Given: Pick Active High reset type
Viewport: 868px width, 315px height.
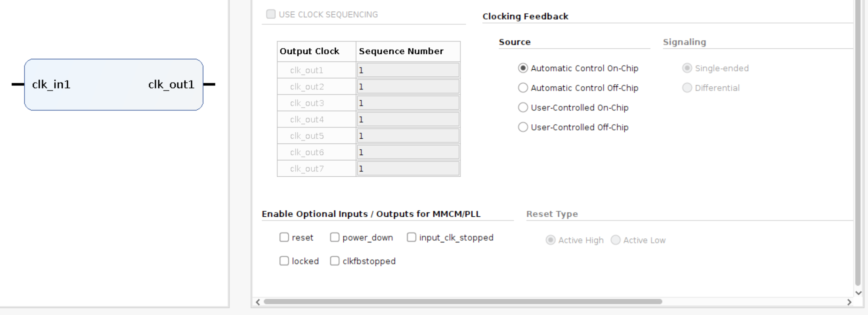Looking at the screenshot, I should point(550,240).
